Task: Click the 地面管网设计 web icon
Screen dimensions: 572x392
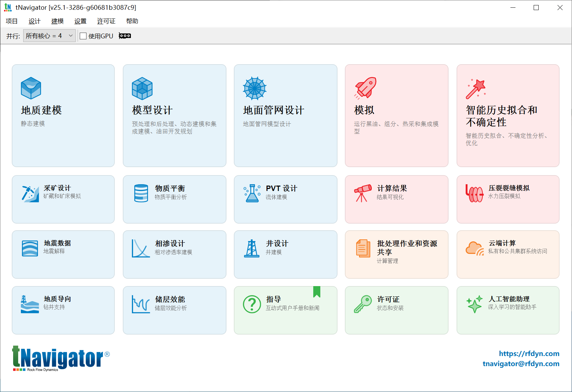Action: [255, 88]
